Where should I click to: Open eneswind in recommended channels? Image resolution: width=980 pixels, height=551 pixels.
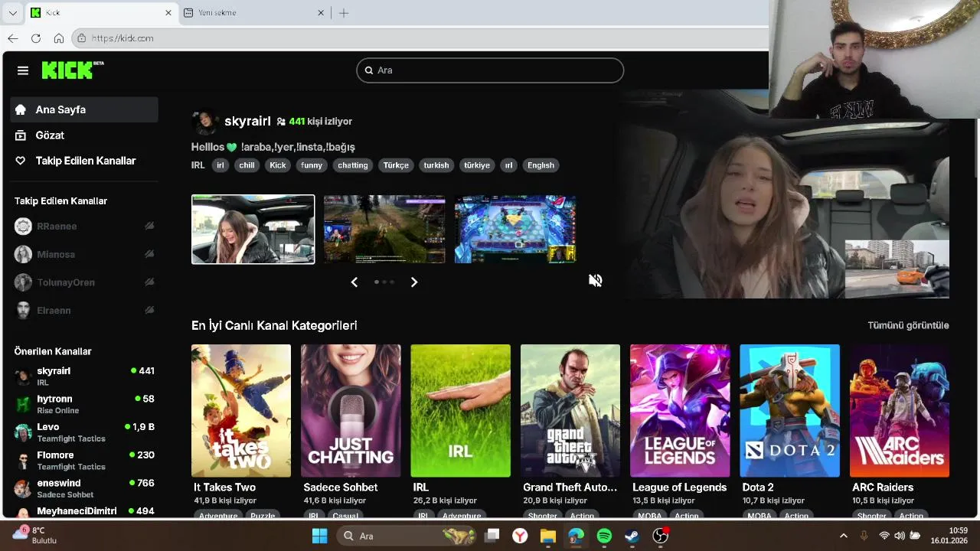pos(84,488)
